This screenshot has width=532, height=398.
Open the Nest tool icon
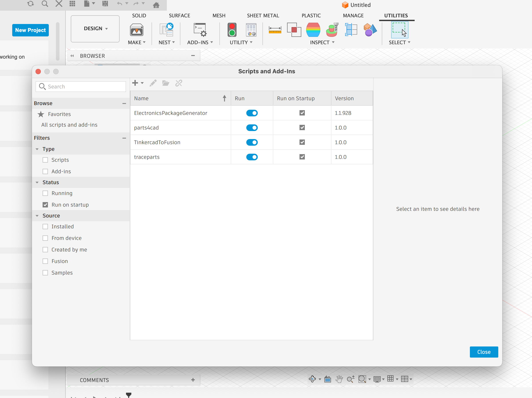point(166,30)
